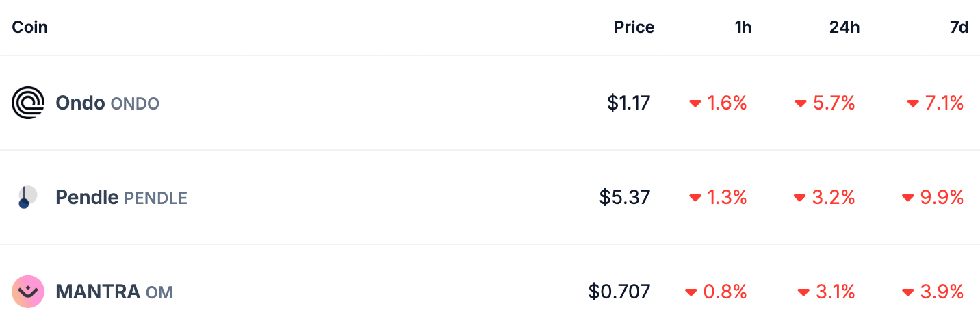The height and width of the screenshot is (334, 980).
Task: Click Ondo's $1.17 price value
Action: (x=628, y=103)
